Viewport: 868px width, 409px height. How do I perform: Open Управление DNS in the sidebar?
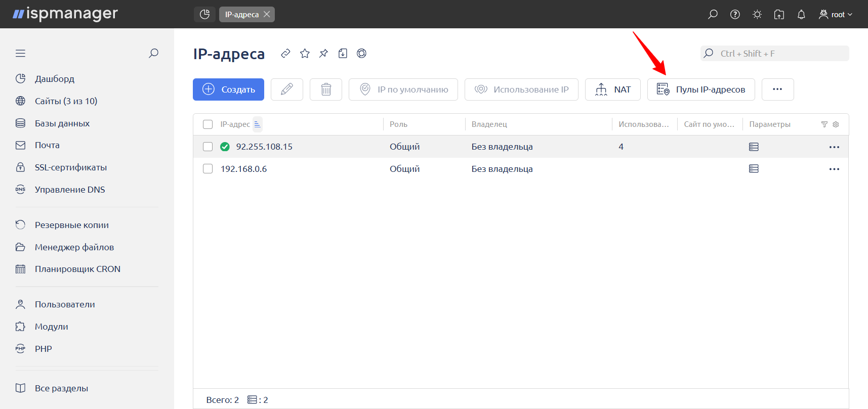70,190
